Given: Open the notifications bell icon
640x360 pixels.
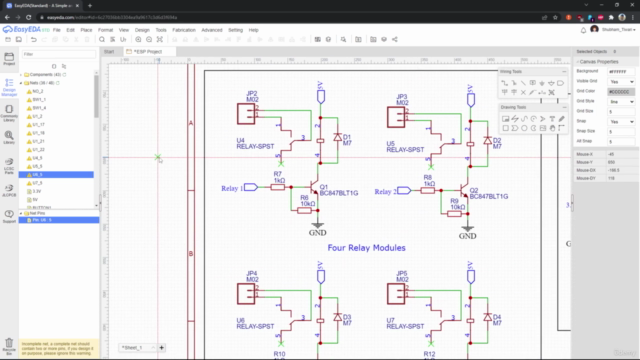Looking at the screenshot, I should pyautogui.click(x=583, y=30).
